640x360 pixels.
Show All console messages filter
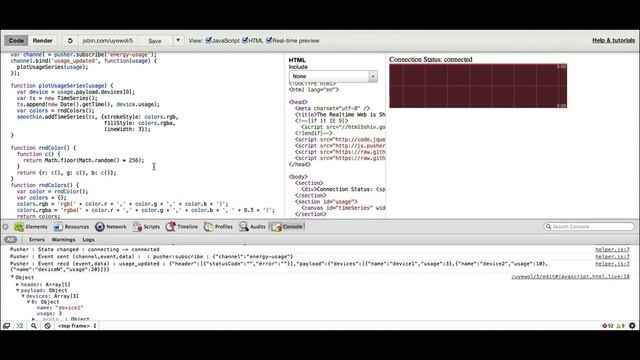[11, 240]
